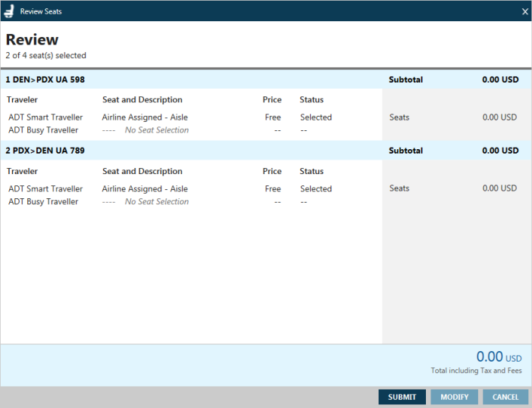Screen dimensions: 532x408
Task: Select the DEN>PDX UA 598 segment header
Action: coord(45,79)
